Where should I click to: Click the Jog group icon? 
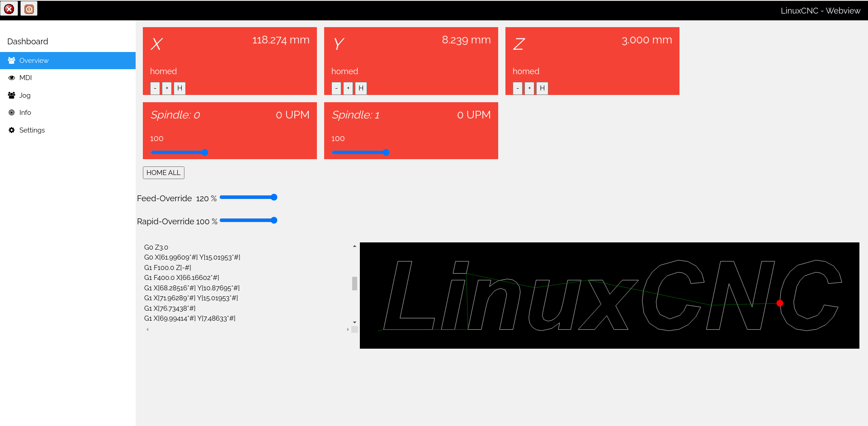(x=12, y=95)
